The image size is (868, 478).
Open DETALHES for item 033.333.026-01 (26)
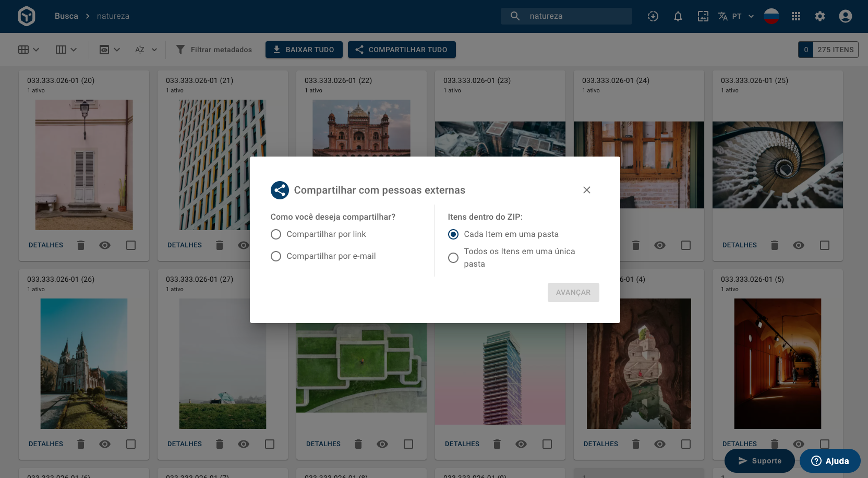pyautogui.click(x=46, y=444)
